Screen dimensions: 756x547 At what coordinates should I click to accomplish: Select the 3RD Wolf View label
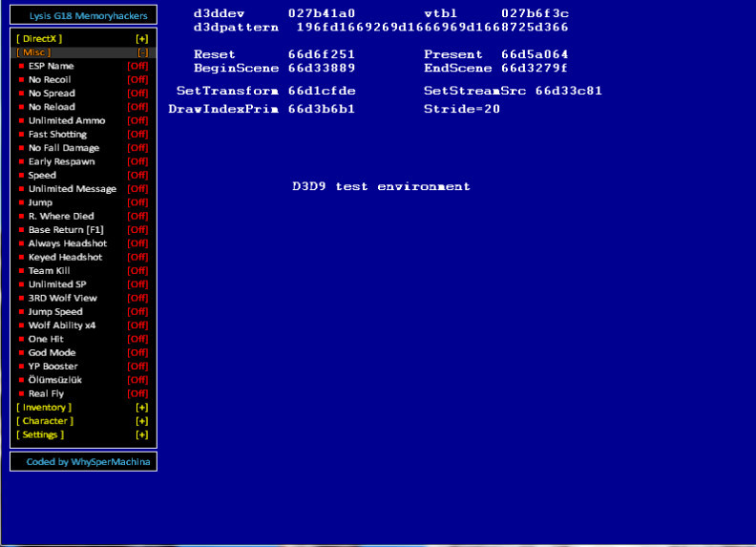63,298
